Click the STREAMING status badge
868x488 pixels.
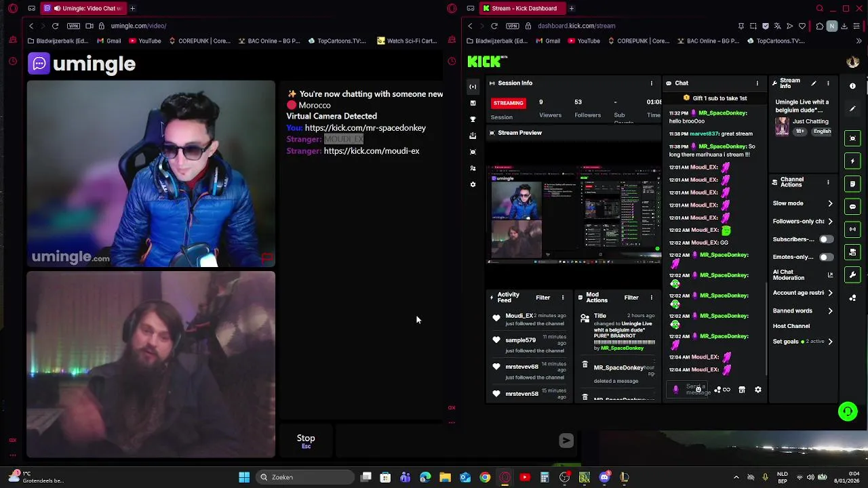pos(508,103)
